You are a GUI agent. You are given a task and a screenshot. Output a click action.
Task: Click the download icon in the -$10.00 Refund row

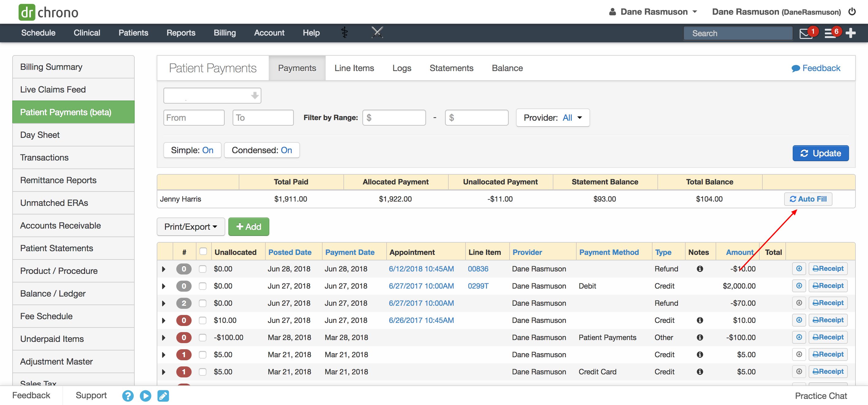(799, 268)
